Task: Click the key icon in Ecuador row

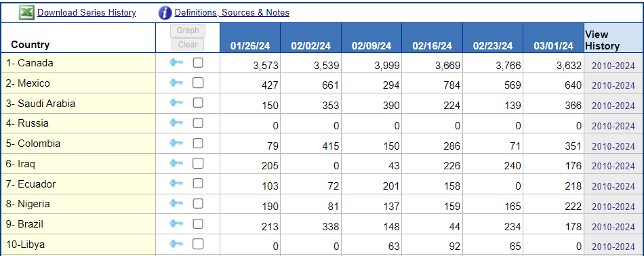Action: point(176,184)
